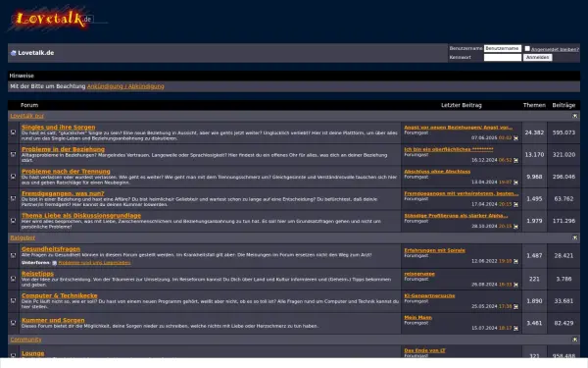Click status icon of Kummer und Sorgen
This screenshot has width=588, height=368.
point(13,323)
